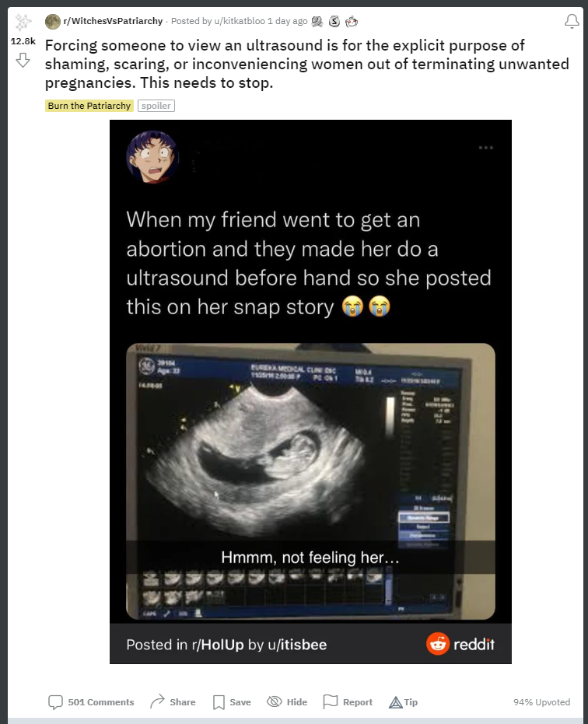This screenshot has height=724, width=588.
Task: Click the first award icon beside the timestamp
Action: click(317, 21)
